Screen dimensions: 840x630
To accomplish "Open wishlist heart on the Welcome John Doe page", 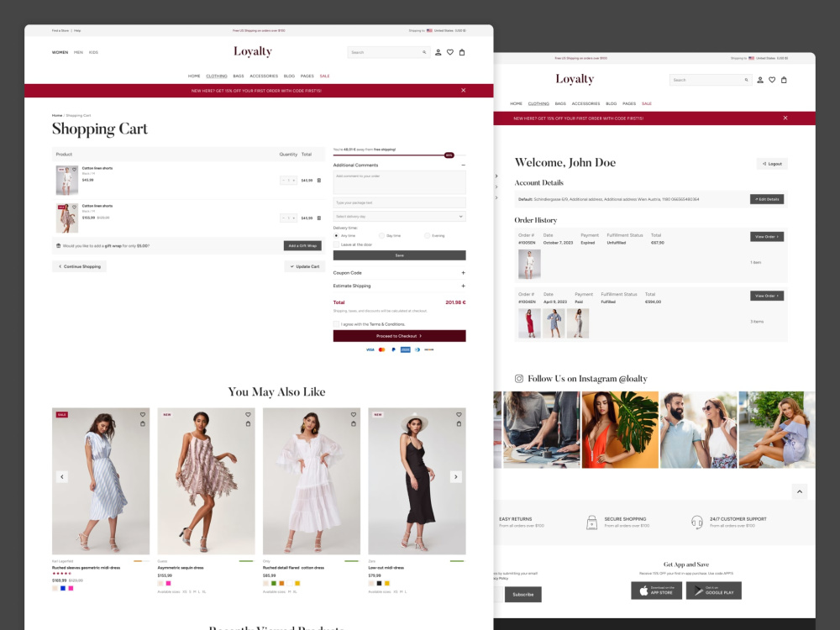I will pos(772,80).
